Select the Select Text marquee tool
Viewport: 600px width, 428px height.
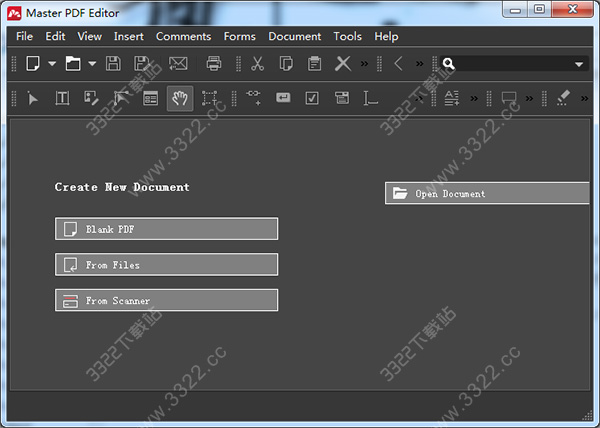coord(210,98)
